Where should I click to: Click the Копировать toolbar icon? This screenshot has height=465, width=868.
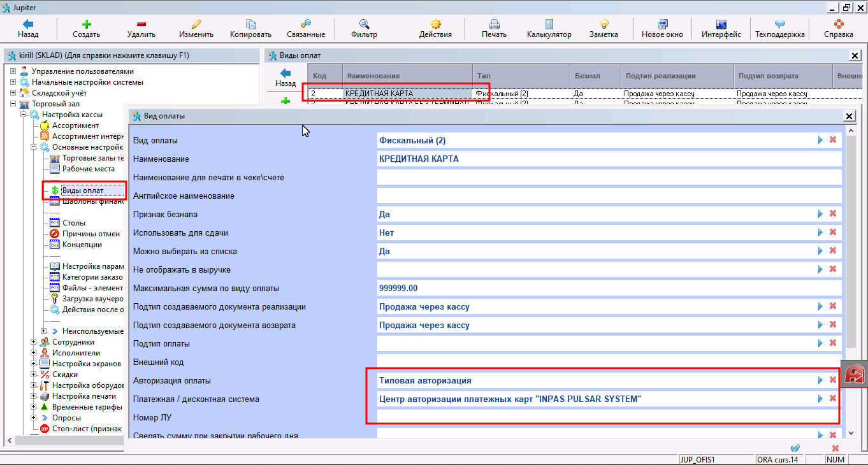click(251, 24)
